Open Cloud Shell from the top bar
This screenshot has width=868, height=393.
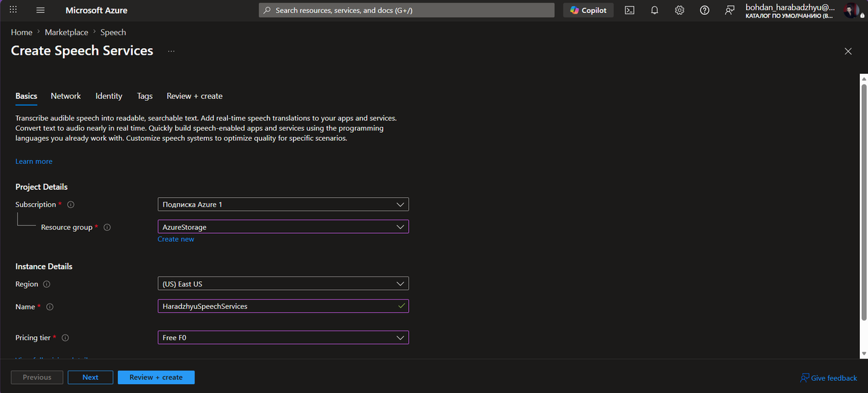coord(629,10)
